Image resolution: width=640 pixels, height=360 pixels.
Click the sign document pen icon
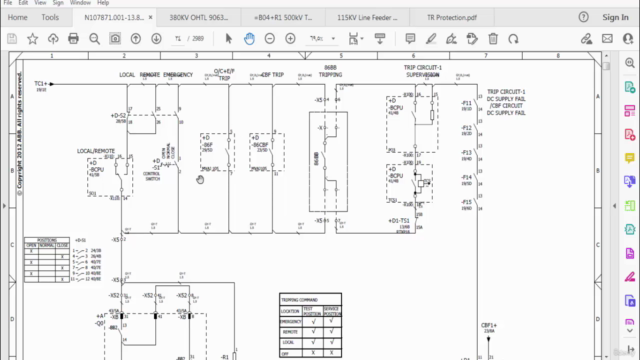coord(451,39)
